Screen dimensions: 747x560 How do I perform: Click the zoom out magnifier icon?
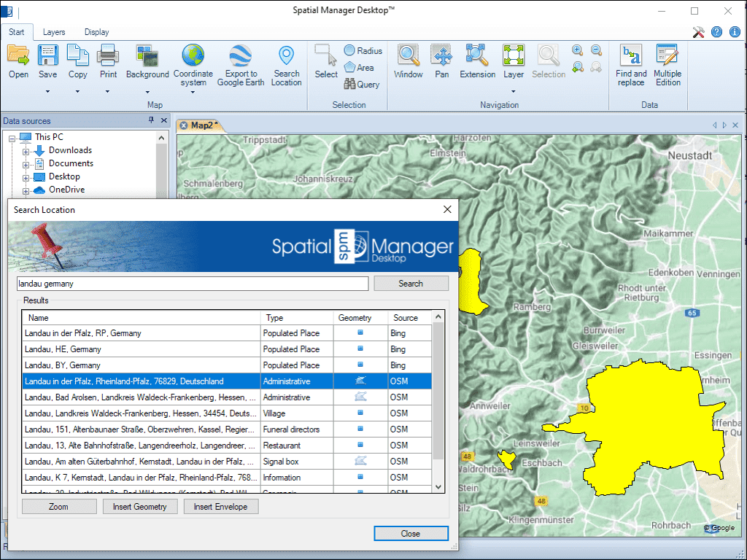[596, 50]
